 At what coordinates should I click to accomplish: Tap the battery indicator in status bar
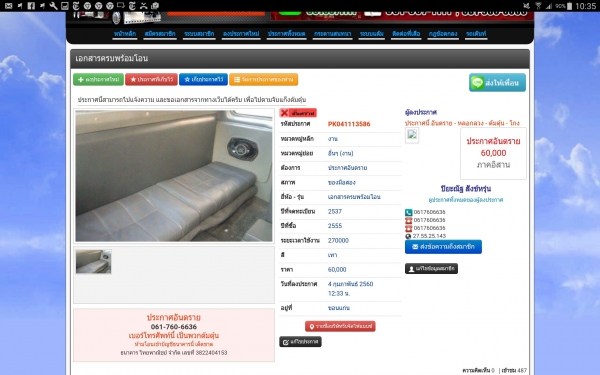click(x=569, y=6)
